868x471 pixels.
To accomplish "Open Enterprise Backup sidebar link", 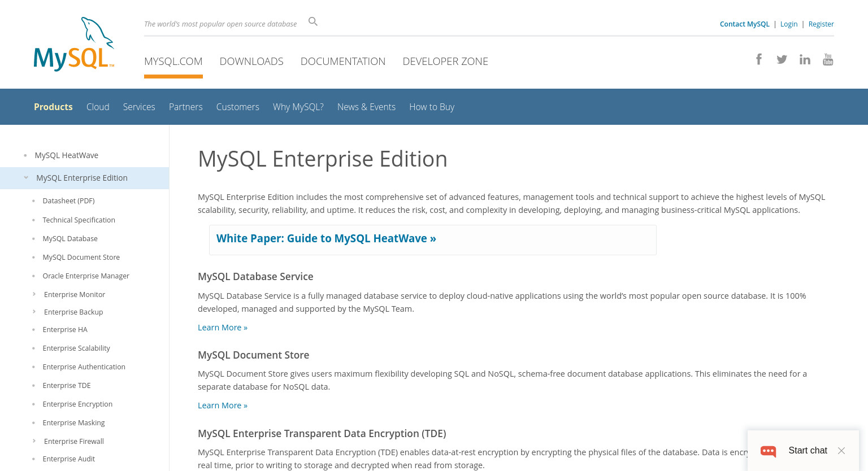I will pos(73,312).
